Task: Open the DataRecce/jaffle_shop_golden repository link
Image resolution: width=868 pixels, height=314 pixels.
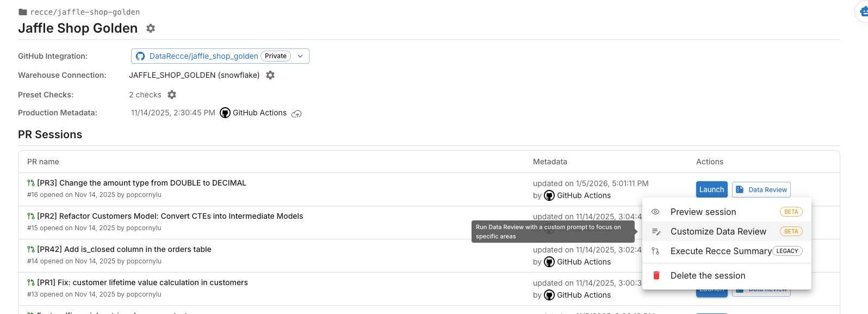Action: pos(204,56)
